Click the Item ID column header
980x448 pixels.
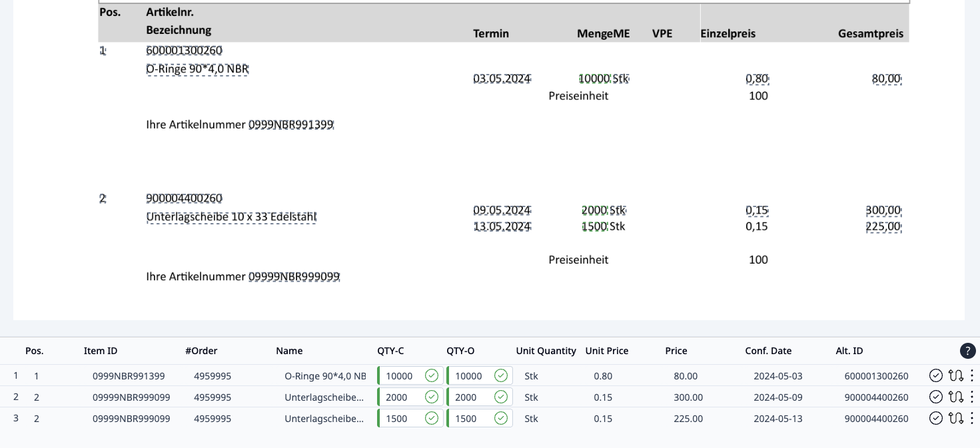point(101,351)
